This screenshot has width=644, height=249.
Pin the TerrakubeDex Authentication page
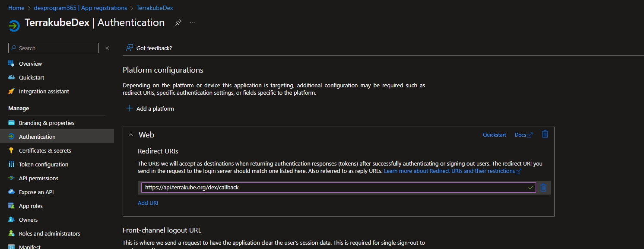(178, 23)
